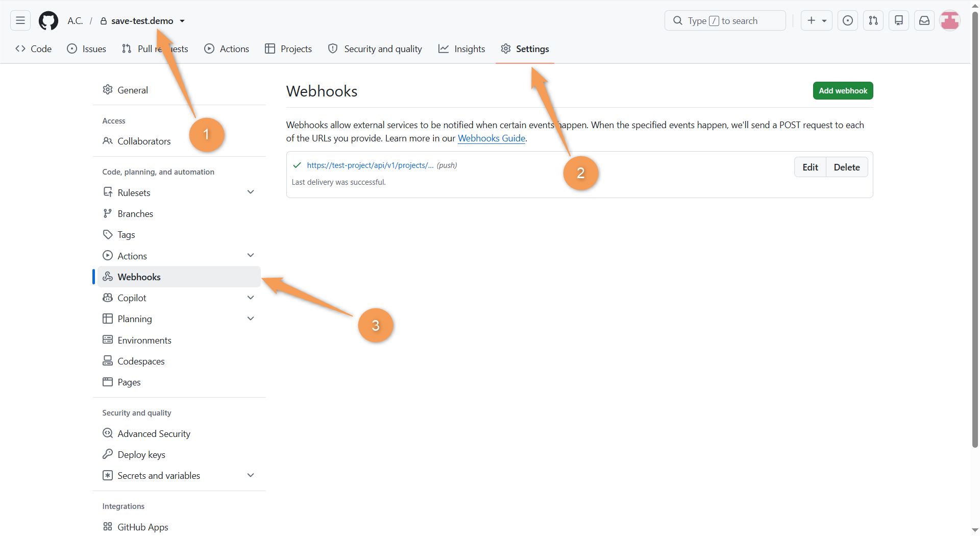The image size is (980, 536).
Task: Open the Security and quality tab
Action: pos(375,49)
